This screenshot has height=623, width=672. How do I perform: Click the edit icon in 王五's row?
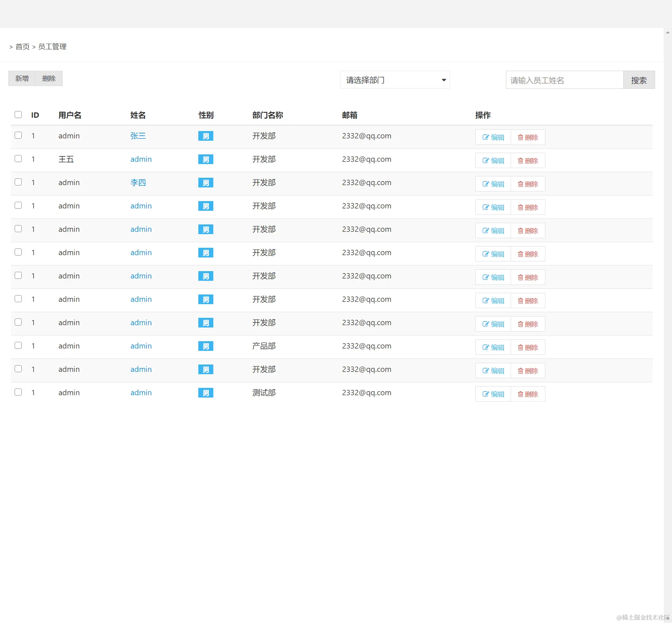(x=485, y=160)
